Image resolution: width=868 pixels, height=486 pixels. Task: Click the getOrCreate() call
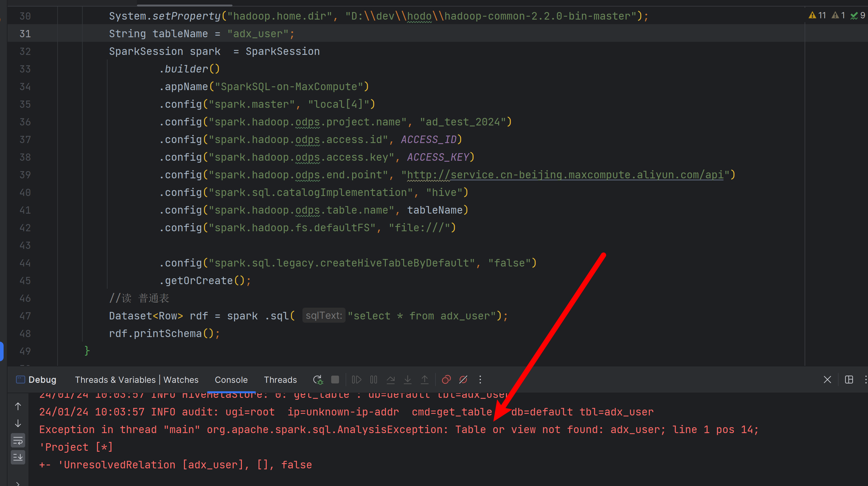(x=205, y=280)
